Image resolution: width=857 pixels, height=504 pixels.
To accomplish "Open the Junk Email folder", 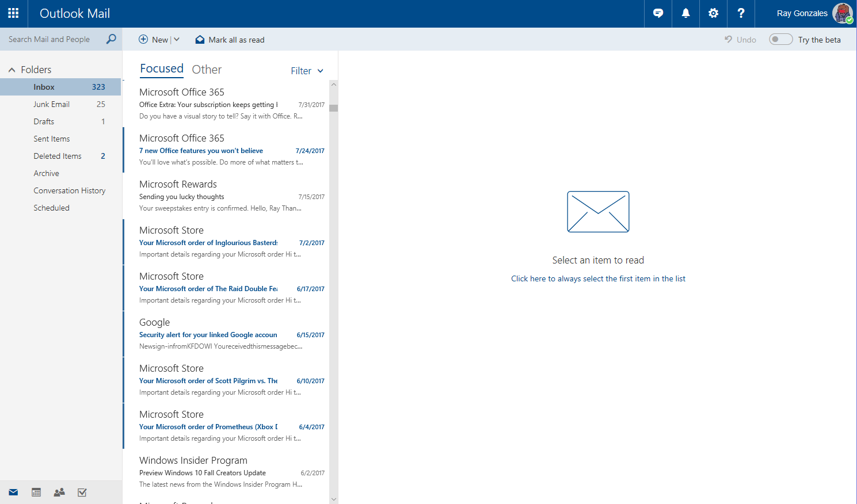I will coord(60,104).
